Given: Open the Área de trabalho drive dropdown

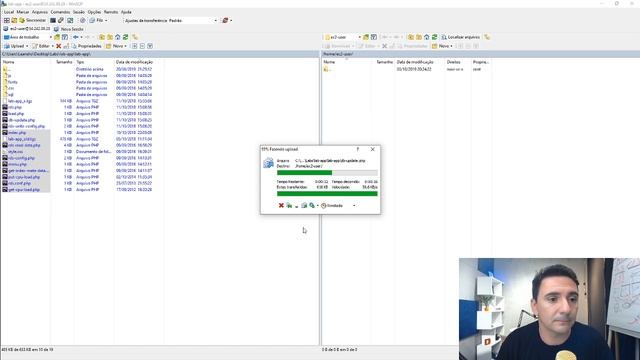Looking at the screenshot, I should tap(28, 37).
